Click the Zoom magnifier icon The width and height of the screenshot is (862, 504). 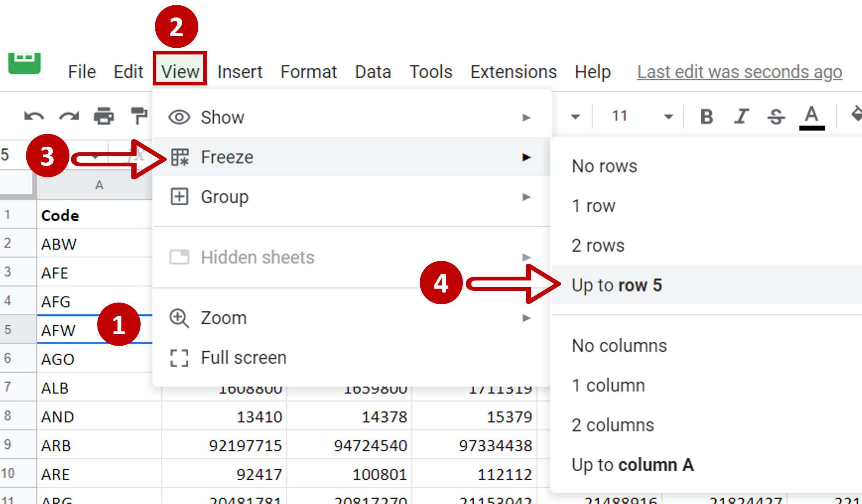click(x=179, y=318)
